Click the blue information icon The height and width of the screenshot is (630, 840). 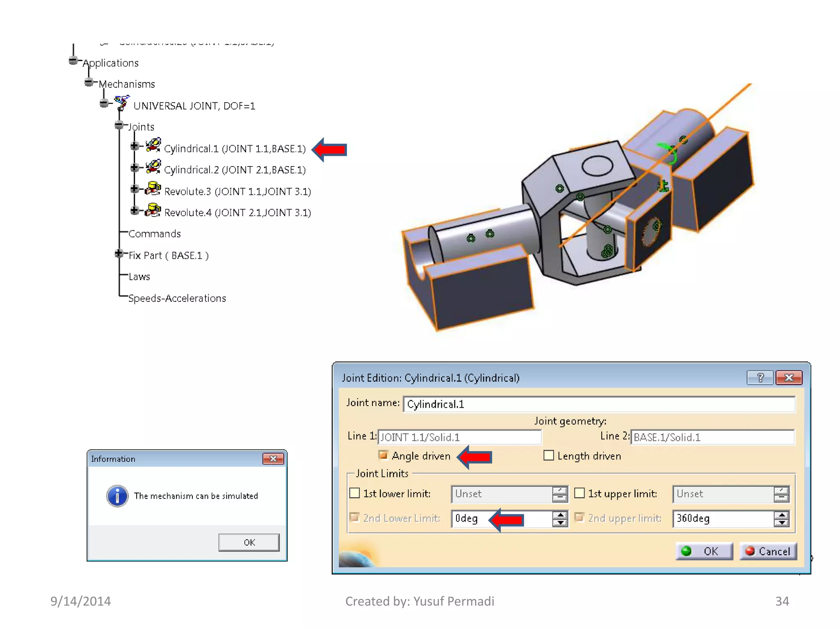(117, 496)
